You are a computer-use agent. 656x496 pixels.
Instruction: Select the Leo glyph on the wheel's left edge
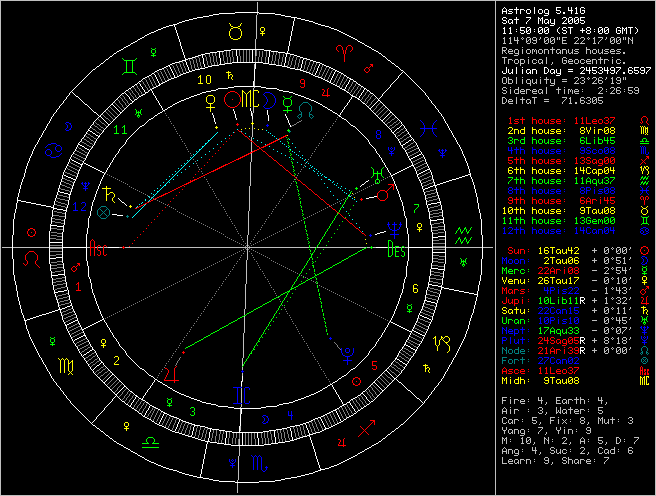pyautogui.click(x=33, y=258)
